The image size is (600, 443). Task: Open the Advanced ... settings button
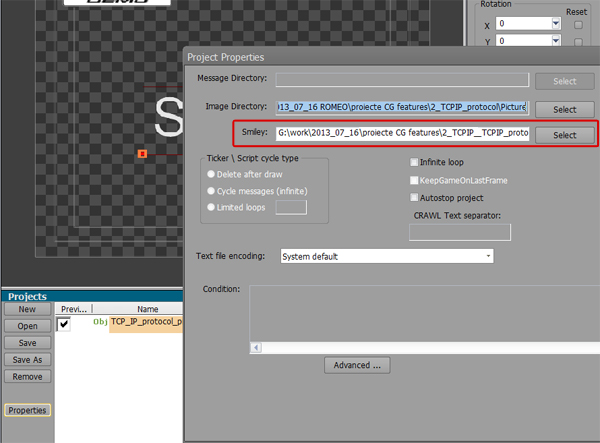pyautogui.click(x=357, y=365)
